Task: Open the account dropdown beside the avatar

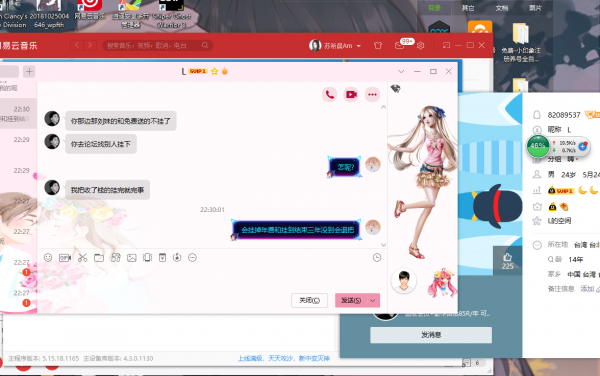Action: point(359,46)
